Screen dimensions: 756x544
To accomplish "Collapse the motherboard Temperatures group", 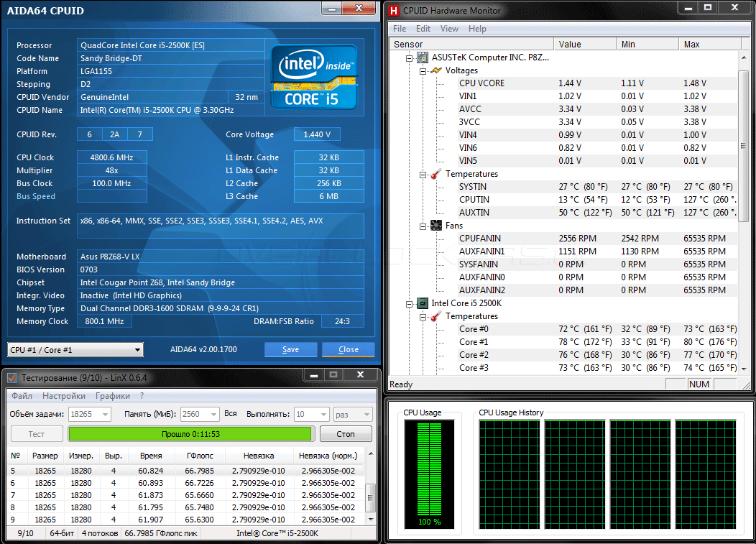I will 423,175.
